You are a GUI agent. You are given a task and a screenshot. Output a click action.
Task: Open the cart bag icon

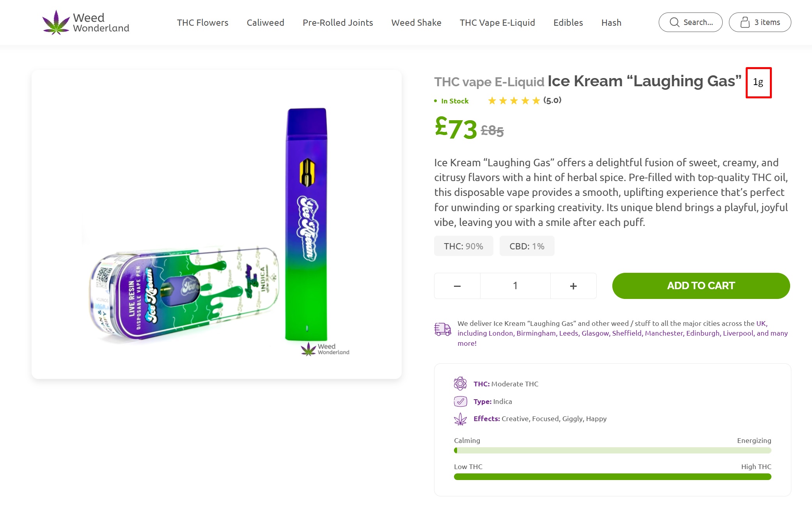point(745,22)
